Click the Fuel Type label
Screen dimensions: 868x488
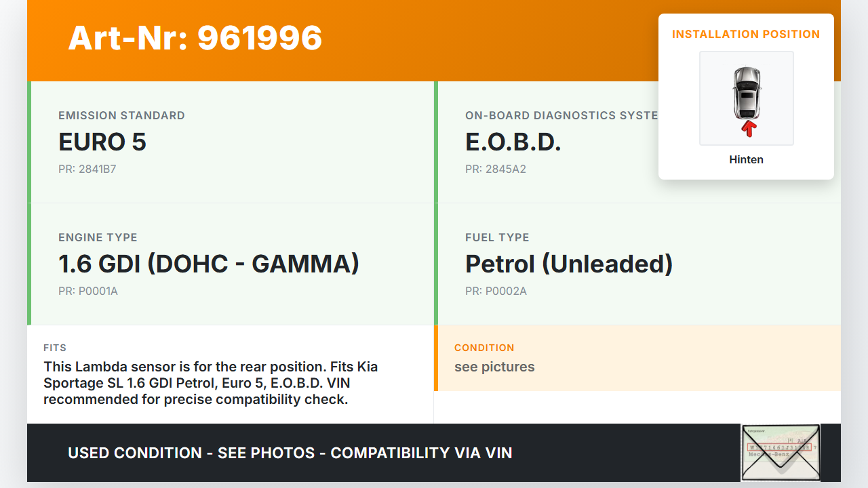pyautogui.click(x=497, y=237)
